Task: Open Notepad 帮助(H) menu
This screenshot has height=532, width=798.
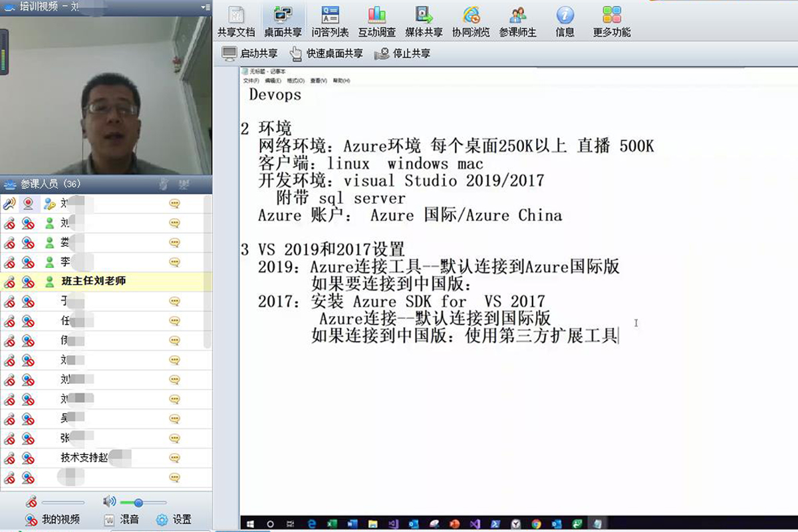Action: pyautogui.click(x=341, y=80)
